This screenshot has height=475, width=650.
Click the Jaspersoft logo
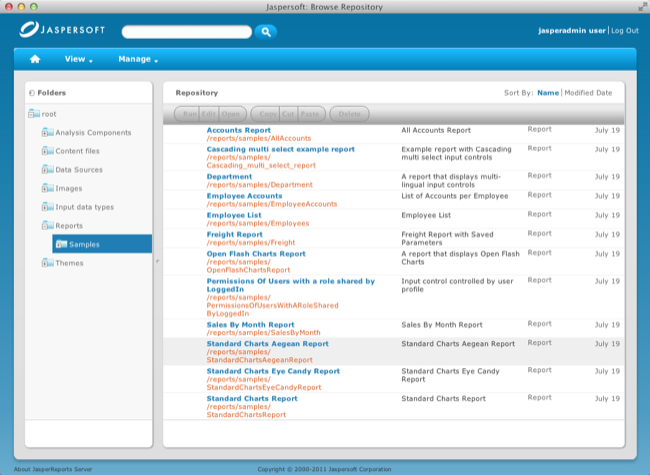coord(62,30)
